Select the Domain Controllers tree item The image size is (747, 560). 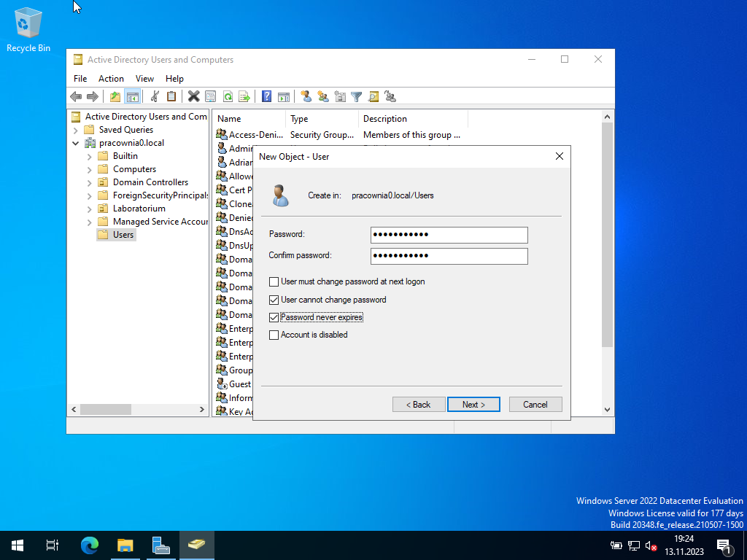(x=150, y=182)
